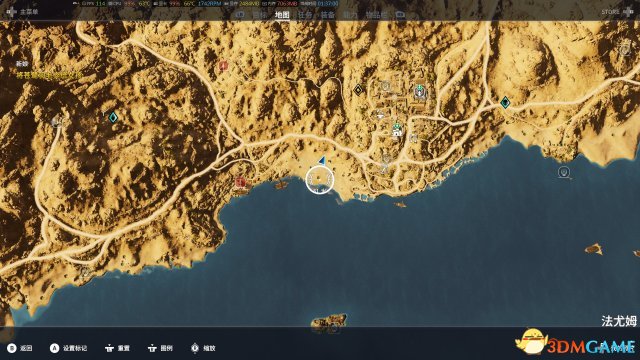
Task: Switch to the 地图 map tab
Action: point(282,15)
